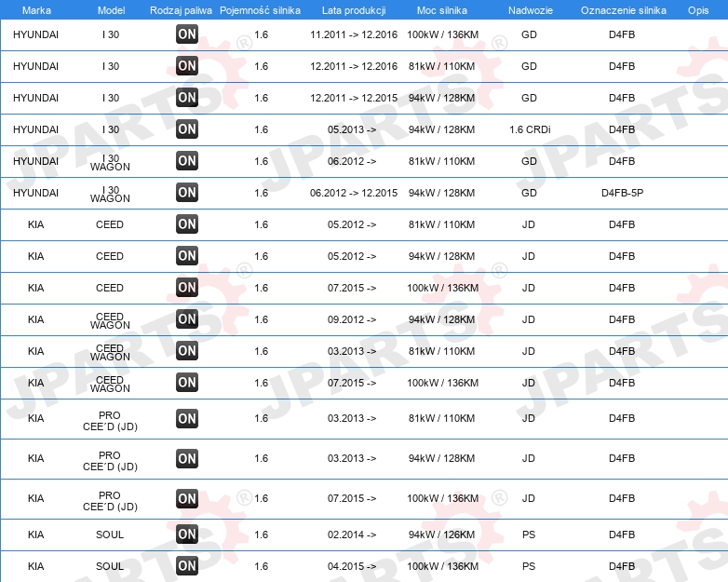Viewport: 728px width, 582px height.
Task: Click the 04.2015 -> production date cell
Action: [x=352, y=566]
